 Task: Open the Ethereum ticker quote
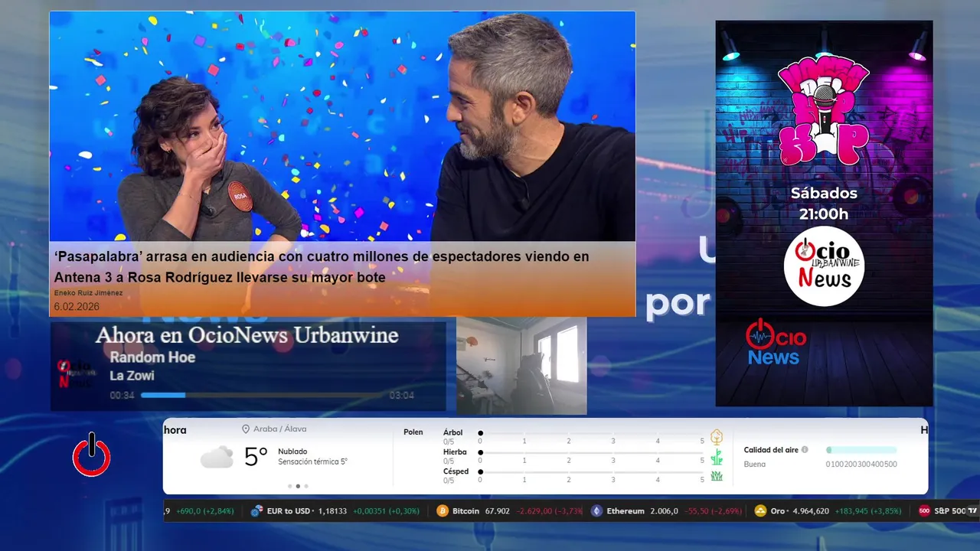pyautogui.click(x=666, y=511)
